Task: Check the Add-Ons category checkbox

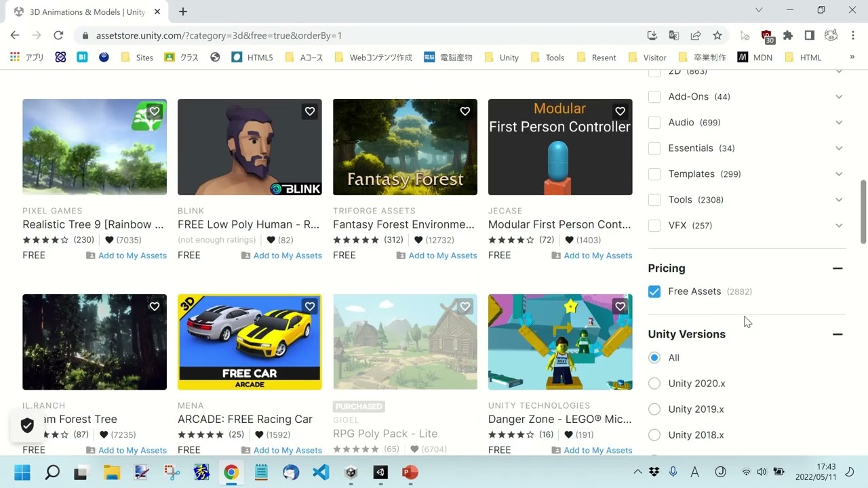Action: [x=654, y=97]
